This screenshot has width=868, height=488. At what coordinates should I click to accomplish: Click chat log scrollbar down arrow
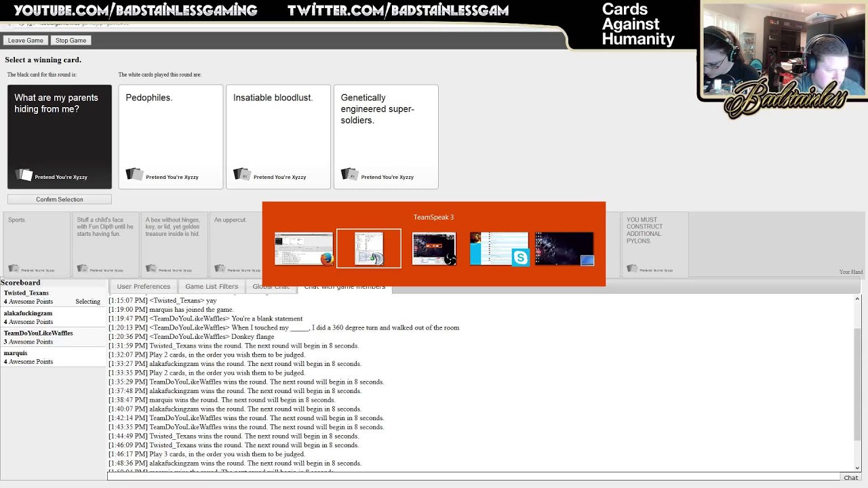(857, 468)
